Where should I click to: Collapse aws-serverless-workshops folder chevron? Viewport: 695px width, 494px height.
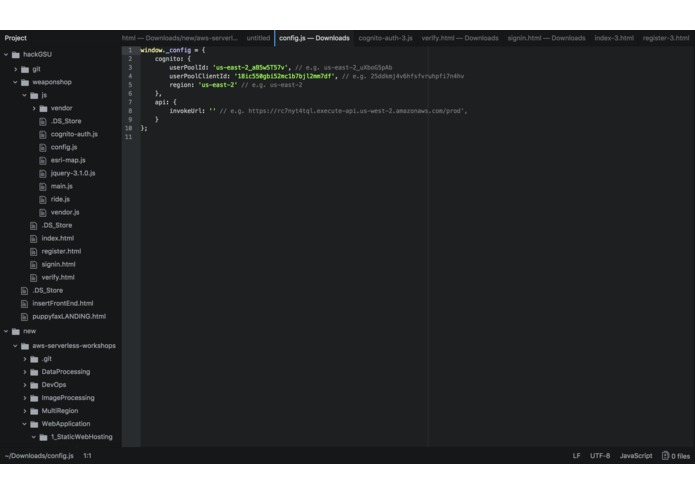(16, 346)
